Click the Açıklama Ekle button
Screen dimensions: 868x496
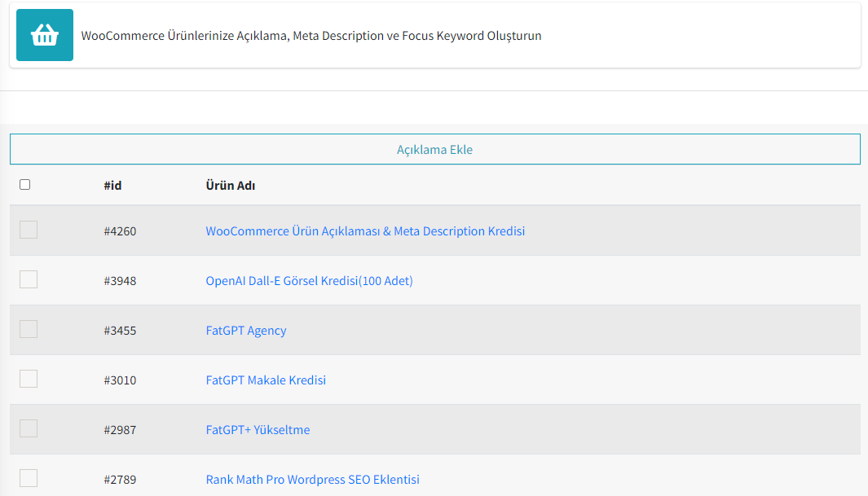click(435, 149)
